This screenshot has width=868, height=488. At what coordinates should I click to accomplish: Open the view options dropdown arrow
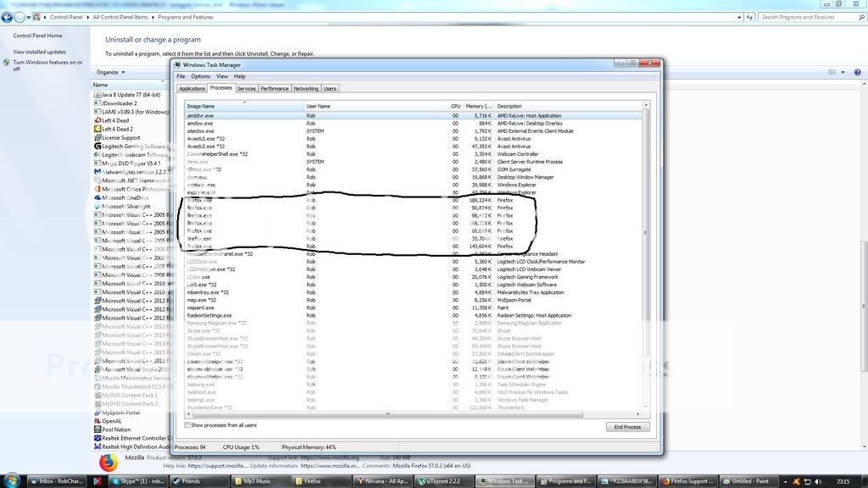click(843, 73)
